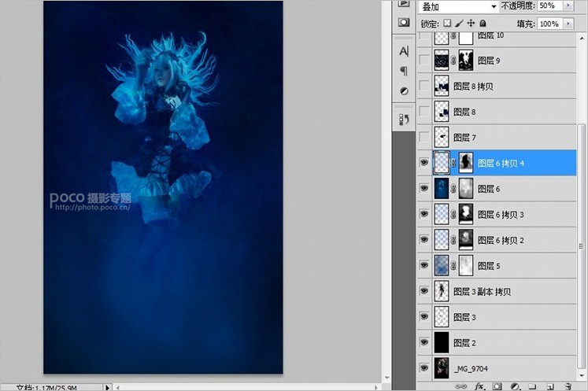Click the opacity 50% input field
The width and height of the screenshot is (588, 391).
[x=549, y=6]
